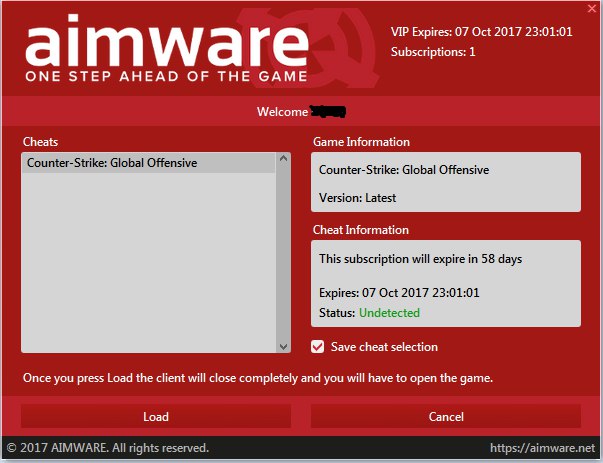Click the Cancel button
Viewport: 603px width, 463px height.
[446, 416]
